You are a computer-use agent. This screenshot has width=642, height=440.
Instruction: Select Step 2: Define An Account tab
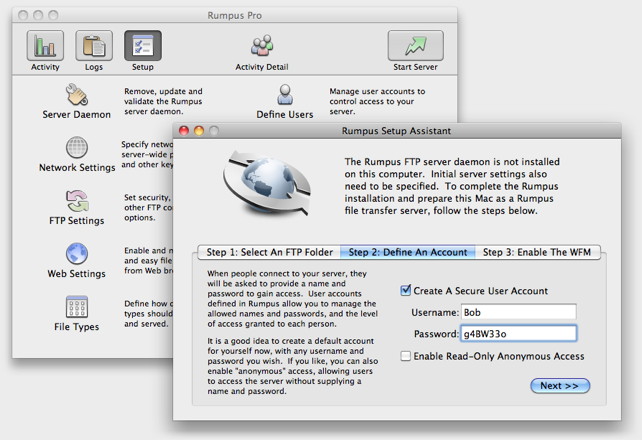(x=408, y=252)
